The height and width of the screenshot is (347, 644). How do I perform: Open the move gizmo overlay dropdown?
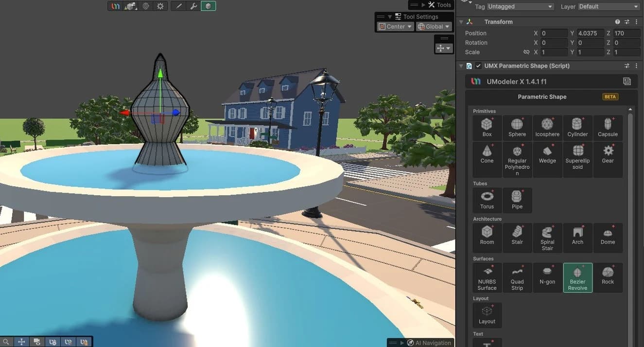tap(444, 48)
